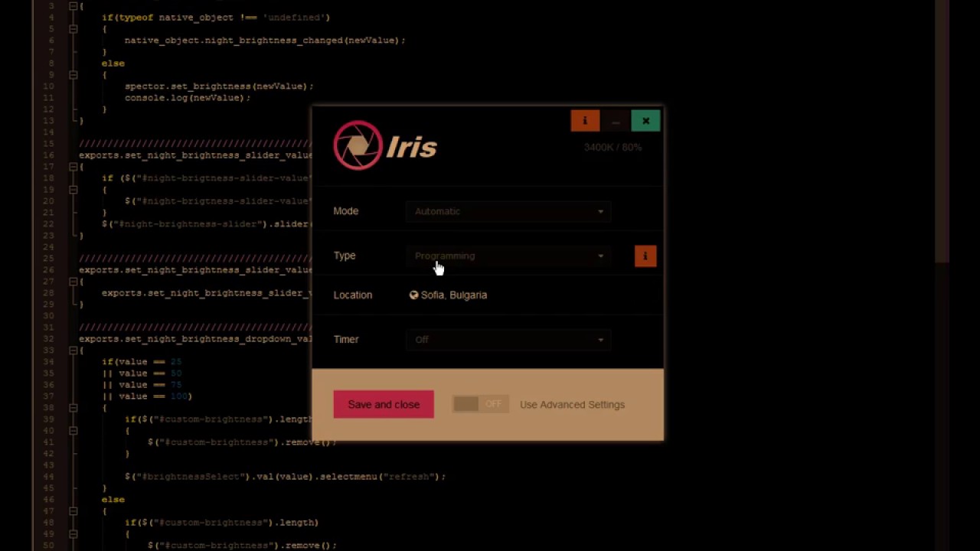The height and width of the screenshot is (551, 980).
Task: Collapse the code fold at line 3
Action: [73, 6]
